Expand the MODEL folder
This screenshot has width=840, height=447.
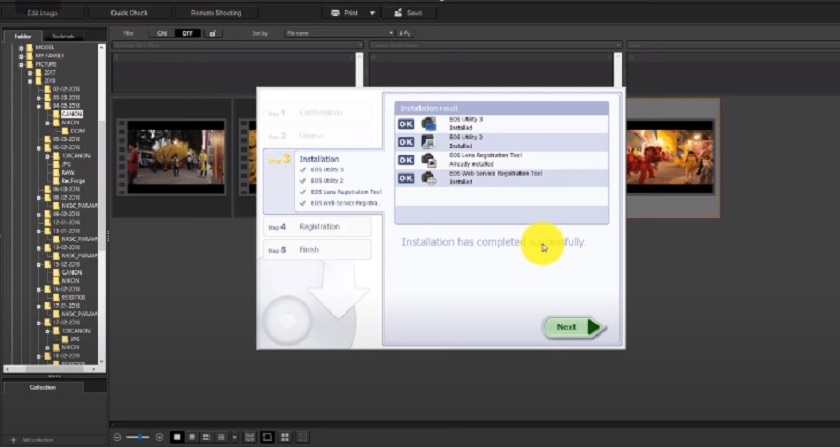click(x=21, y=47)
